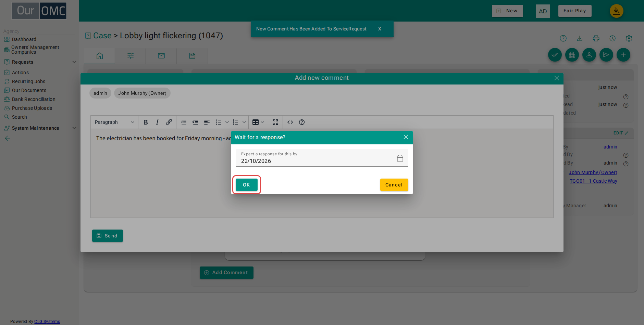Switch to the documents tab
This screenshot has width=644, height=325.
192,56
